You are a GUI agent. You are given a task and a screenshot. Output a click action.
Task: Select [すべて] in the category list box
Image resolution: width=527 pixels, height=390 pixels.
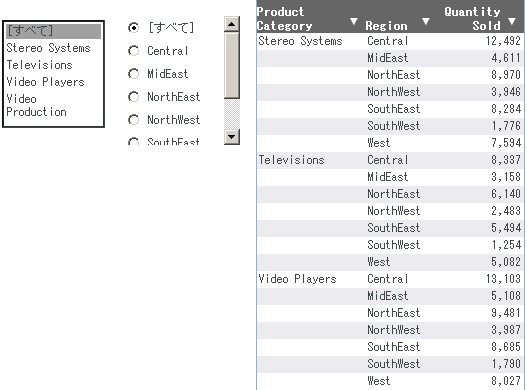coord(53,31)
